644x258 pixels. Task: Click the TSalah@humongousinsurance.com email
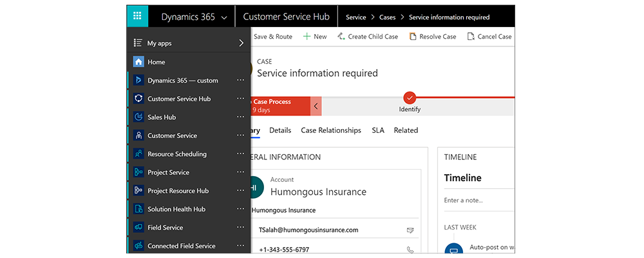pyautogui.click(x=308, y=230)
